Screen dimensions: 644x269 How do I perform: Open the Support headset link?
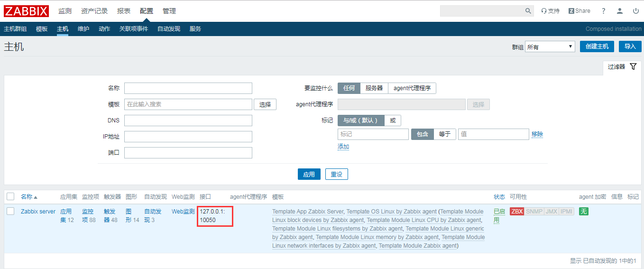(551, 11)
